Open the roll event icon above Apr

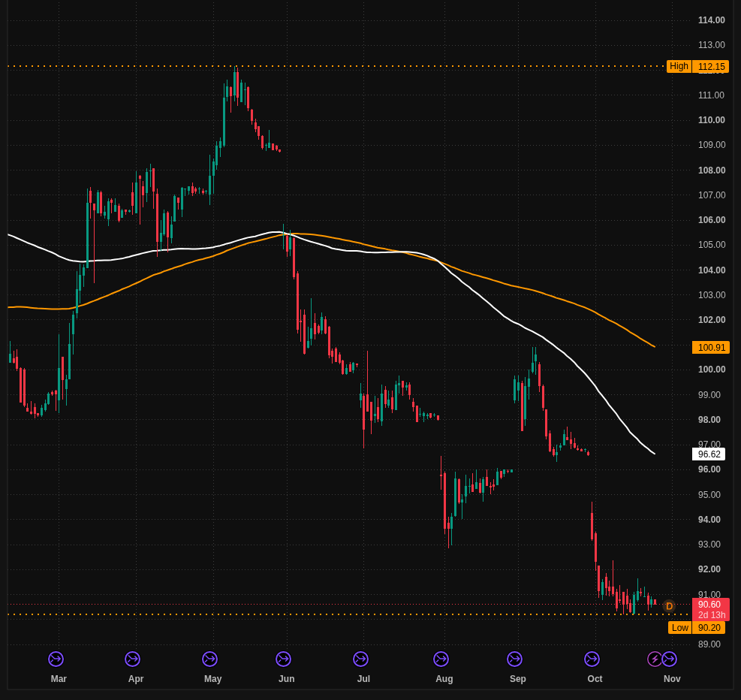coord(132,659)
